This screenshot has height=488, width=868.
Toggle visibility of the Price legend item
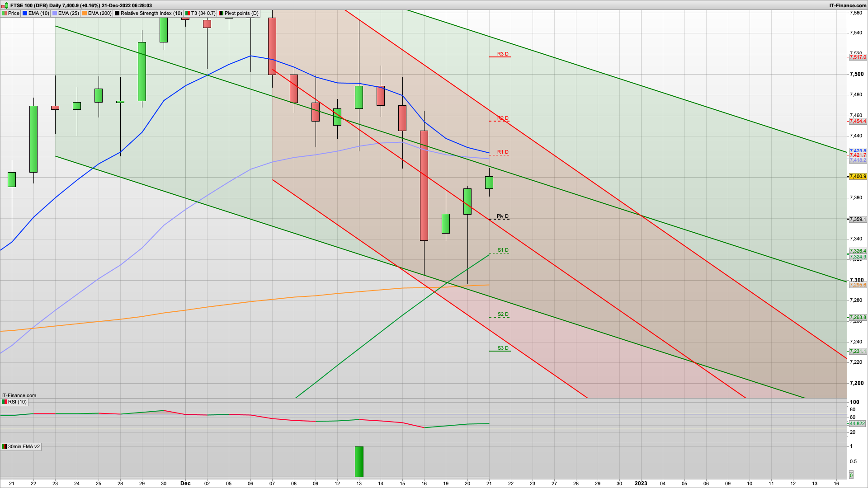tap(5, 13)
